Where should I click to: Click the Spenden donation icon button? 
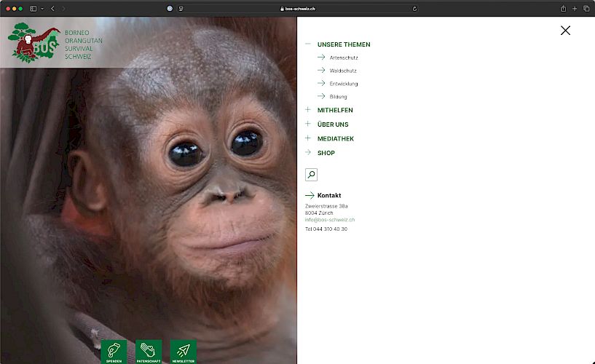(x=114, y=351)
